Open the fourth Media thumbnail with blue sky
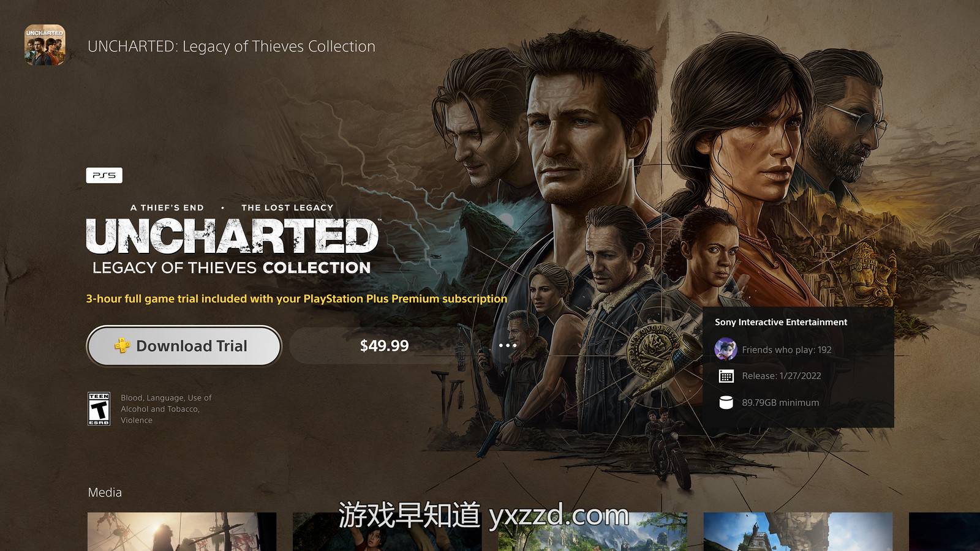 point(798,531)
